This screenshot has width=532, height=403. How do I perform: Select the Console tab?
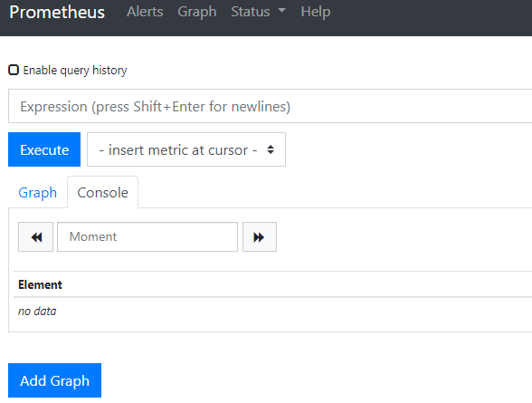tap(103, 193)
